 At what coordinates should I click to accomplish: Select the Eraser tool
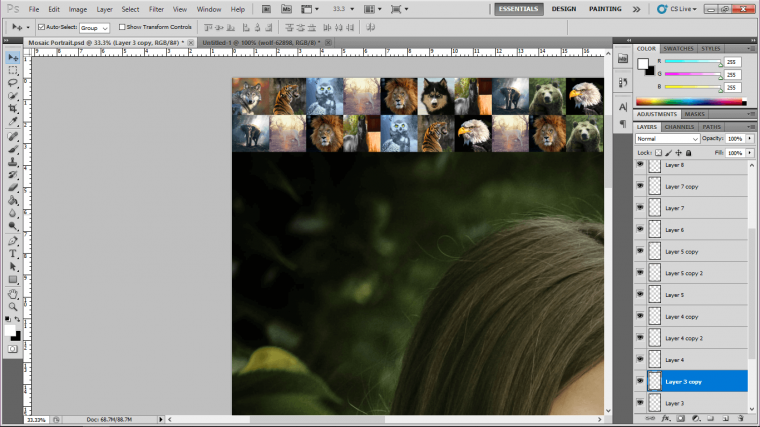pyautogui.click(x=13, y=188)
